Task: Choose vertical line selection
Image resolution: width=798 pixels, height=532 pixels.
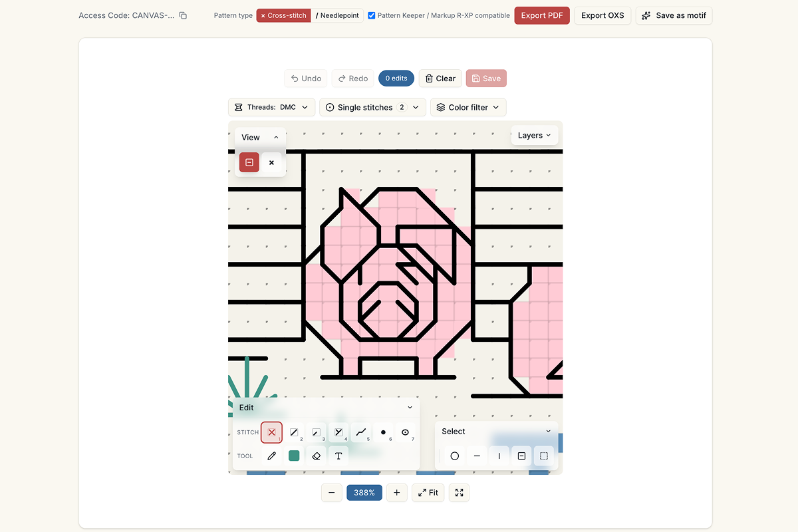Action: point(499,456)
